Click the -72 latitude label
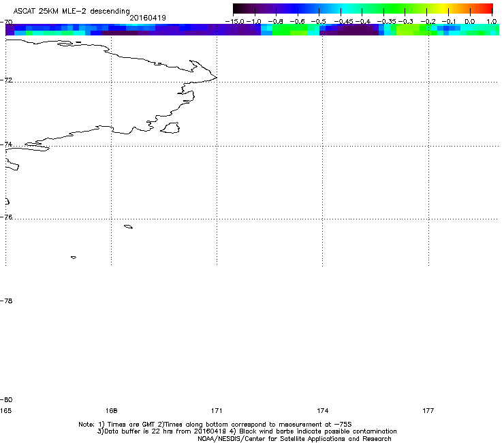 [6, 80]
